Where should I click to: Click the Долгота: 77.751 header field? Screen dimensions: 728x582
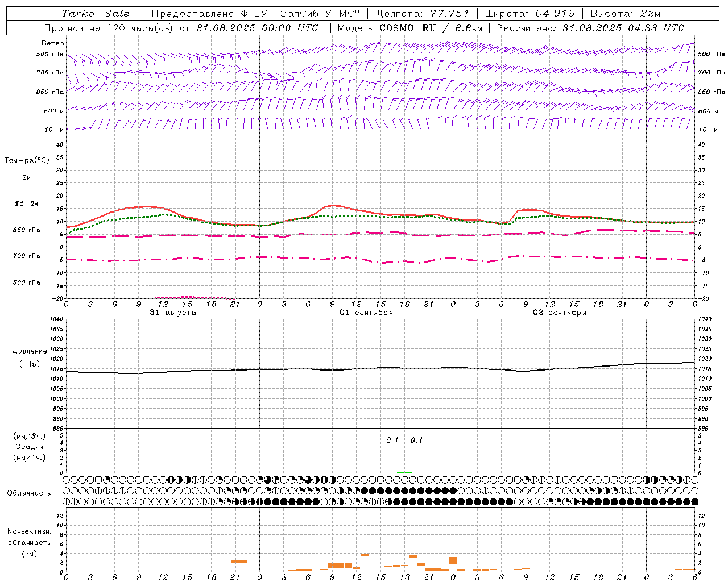pyautogui.click(x=423, y=14)
